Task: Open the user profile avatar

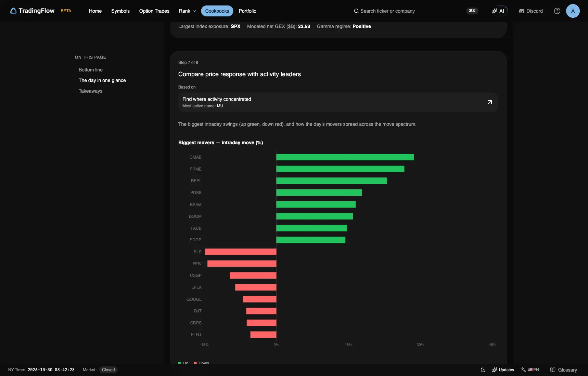Action: pos(573,11)
